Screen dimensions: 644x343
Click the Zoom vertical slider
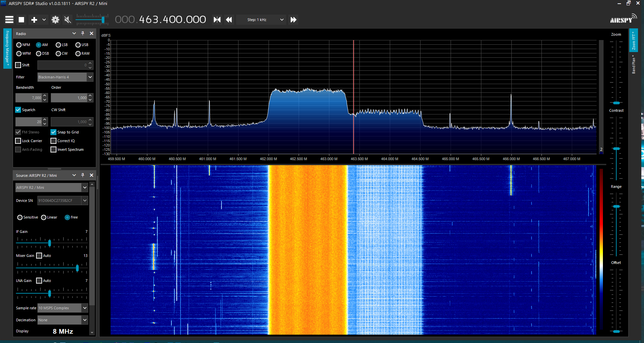point(616,72)
